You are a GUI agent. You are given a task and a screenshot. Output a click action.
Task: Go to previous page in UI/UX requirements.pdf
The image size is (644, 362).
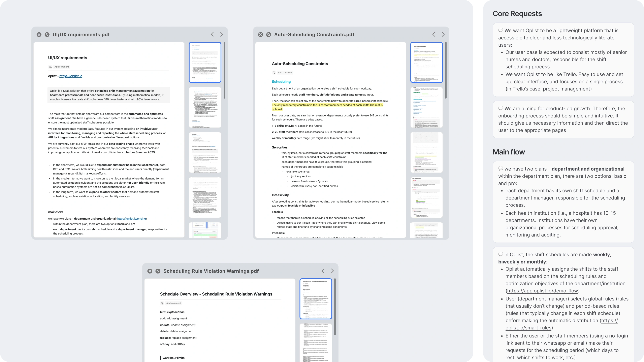click(x=212, y=34)
